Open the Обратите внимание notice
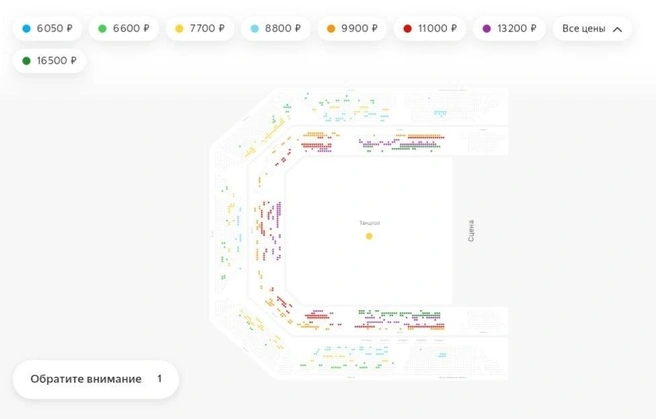Image resolution: width=656 pixels, height=419 pixels. pyautogui.click(x=96, y=379)
